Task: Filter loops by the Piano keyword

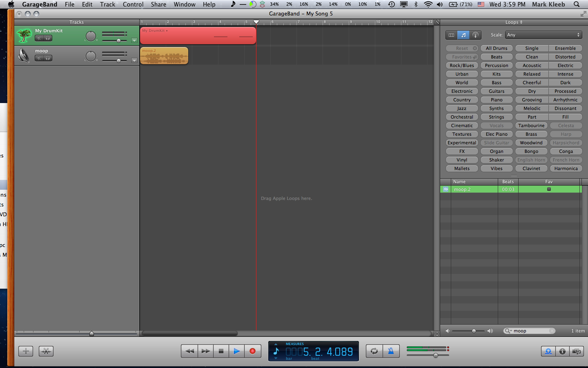Action: click(x=497, y=100)
